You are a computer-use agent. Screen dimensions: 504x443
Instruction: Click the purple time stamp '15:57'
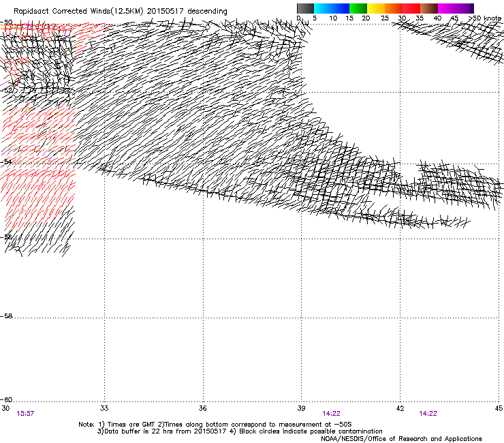[25, 414]
